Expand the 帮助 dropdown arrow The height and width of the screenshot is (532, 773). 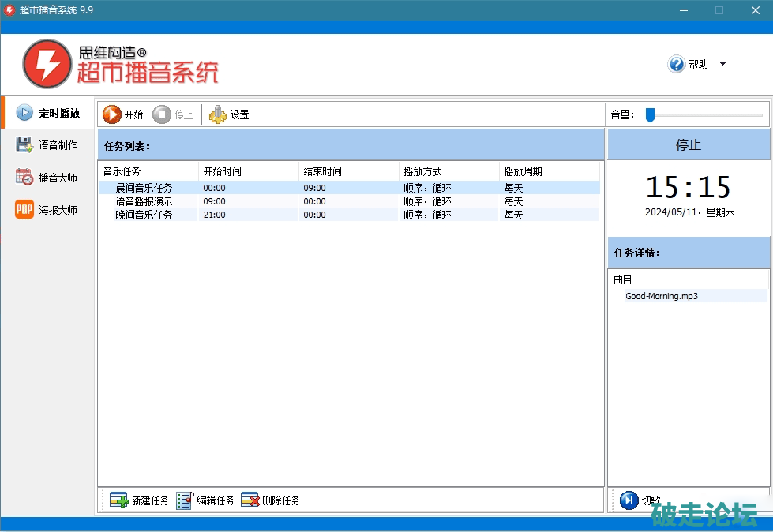(722, 65)
